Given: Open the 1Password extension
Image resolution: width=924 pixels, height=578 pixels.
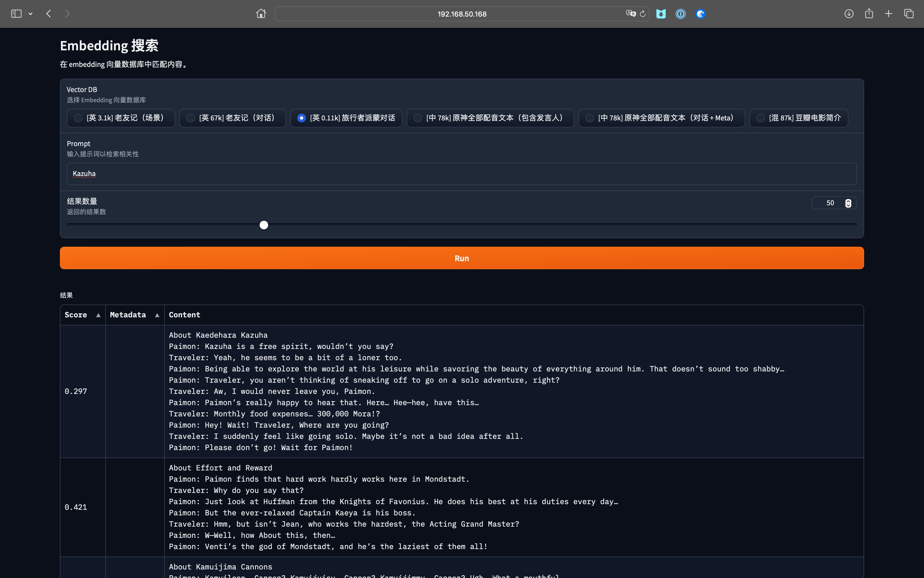Looking at the screenshot, I should tap(680, 14).
